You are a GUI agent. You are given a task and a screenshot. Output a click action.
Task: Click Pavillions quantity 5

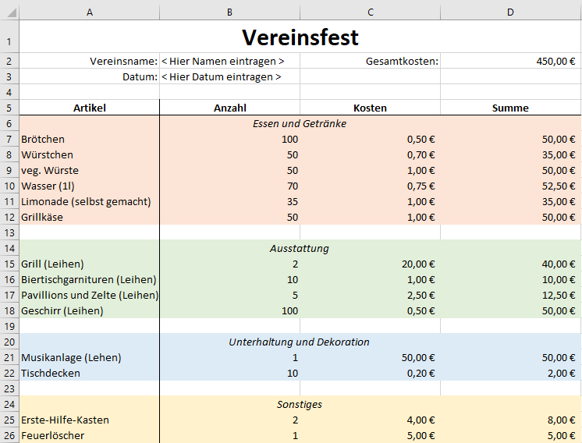tap(230, 295)
